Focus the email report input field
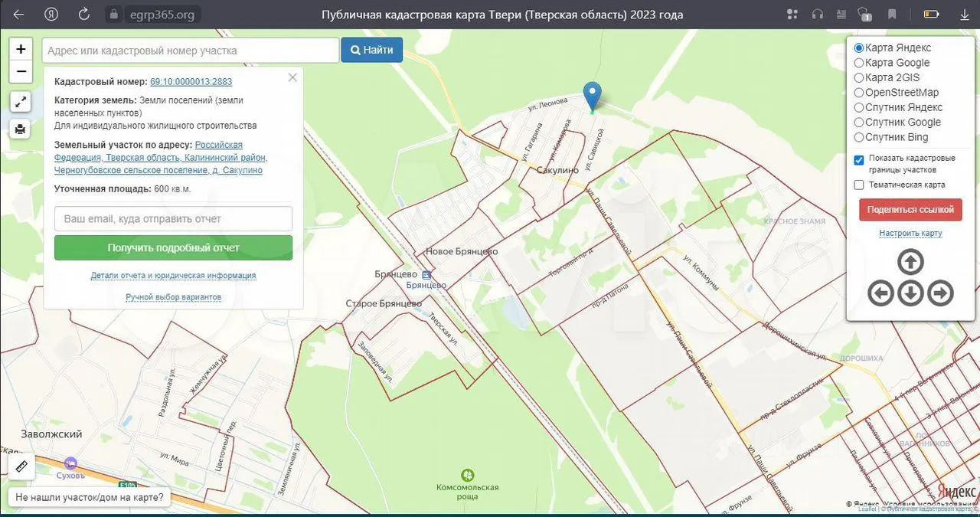This screenshot has height=517, width=980. click(x=173, y=218)
